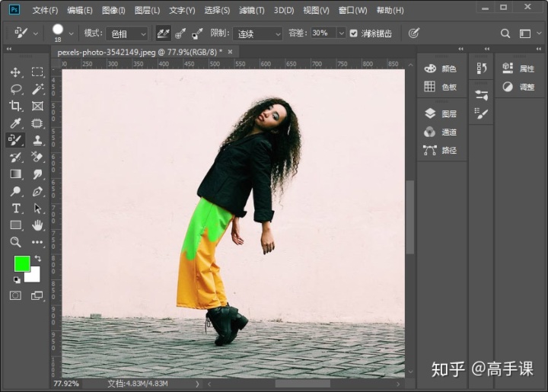Enable background swatch sampling mode
548x392 pixels.
coord(197,33)
